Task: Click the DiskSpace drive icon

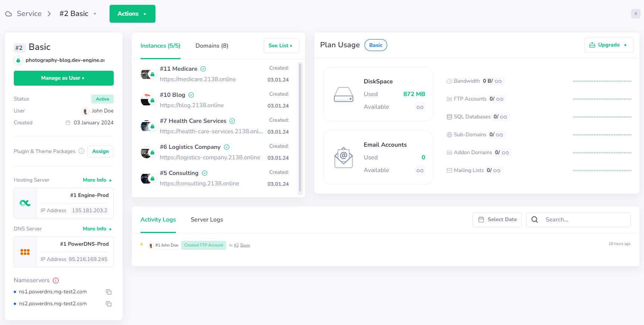Action: 344,95
